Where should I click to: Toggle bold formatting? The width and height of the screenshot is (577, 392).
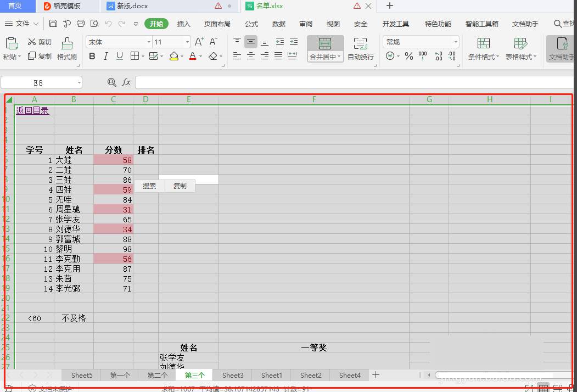coord(92,56)
